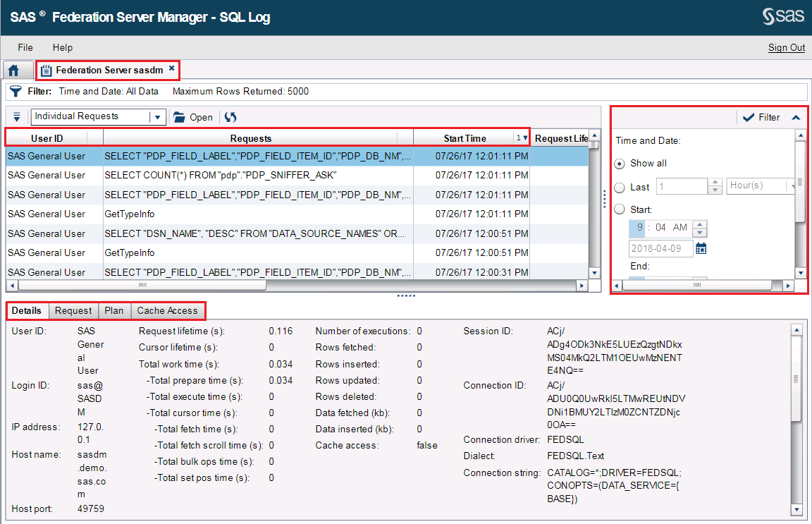
Task: Click the Home tab icon
Action: tap(14, 71)
